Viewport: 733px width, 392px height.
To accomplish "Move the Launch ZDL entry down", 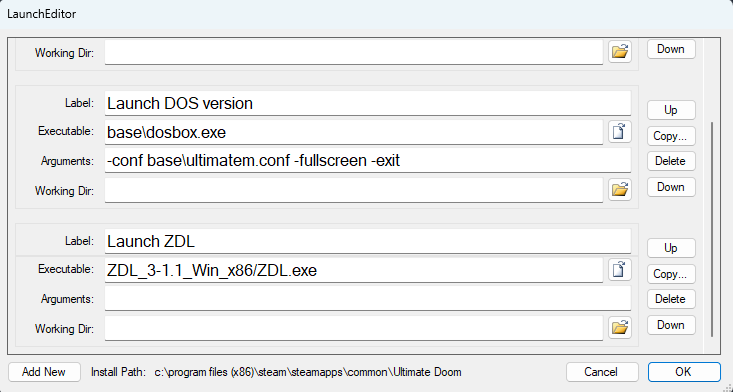I will (x=671, y=325).
